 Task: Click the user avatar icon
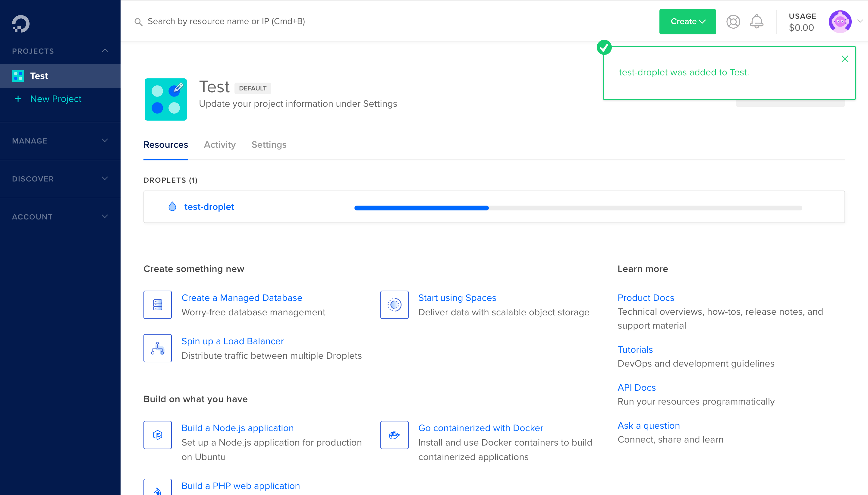[840, 22]
